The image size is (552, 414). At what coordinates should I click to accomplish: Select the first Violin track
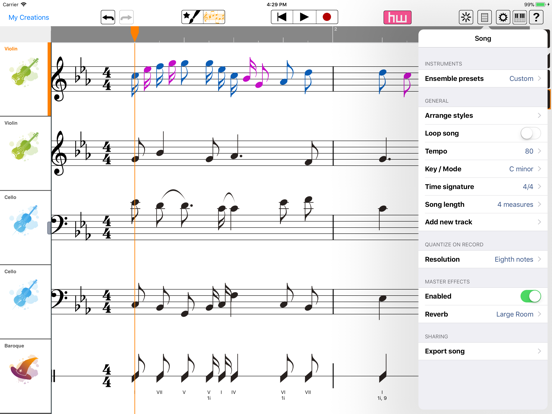(25, 79)
